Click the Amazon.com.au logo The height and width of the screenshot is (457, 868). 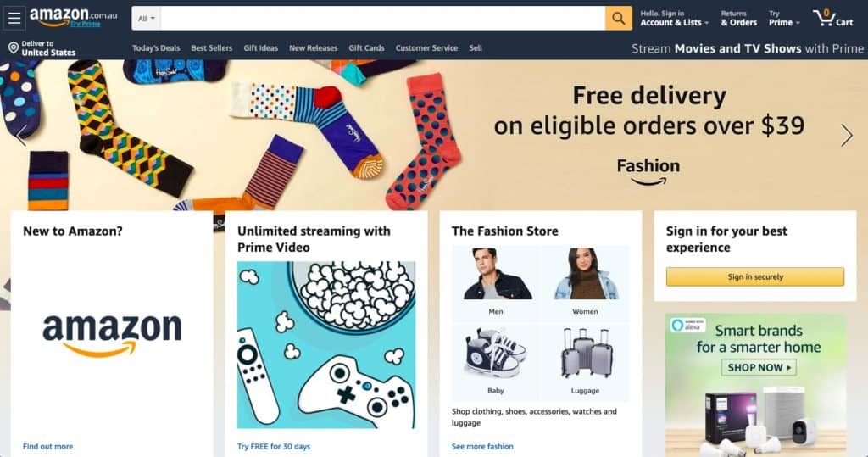pyautogui.click(x=74, y=17)
